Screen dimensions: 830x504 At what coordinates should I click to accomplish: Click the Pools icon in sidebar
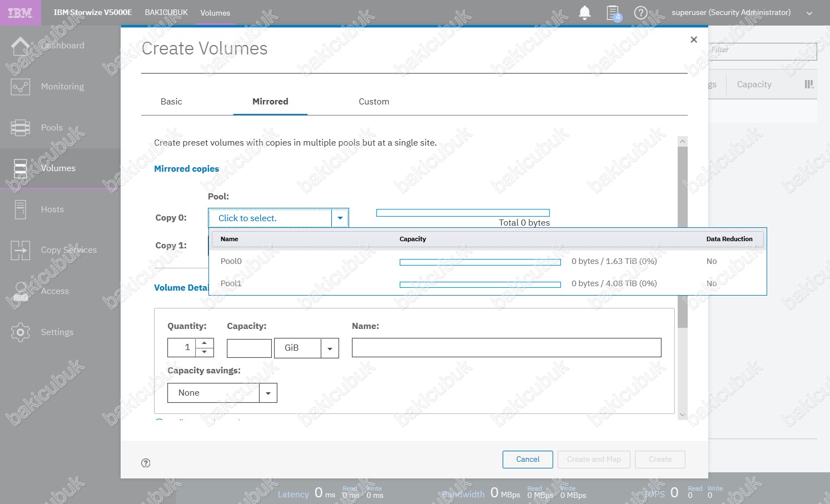21,128
